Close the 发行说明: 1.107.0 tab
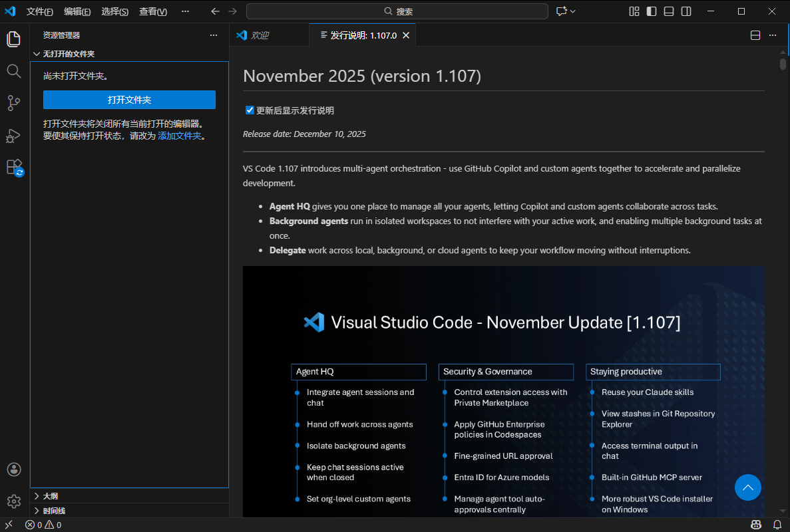 406,35
